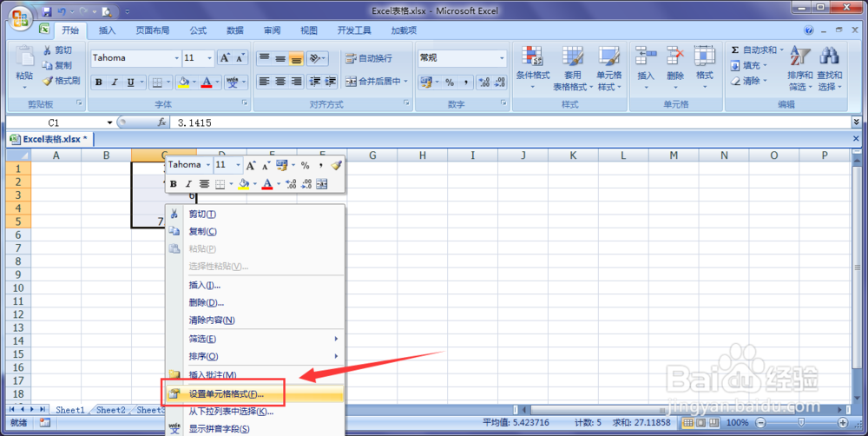Toggle Wrap Text (自动换行)
Screen dimensions: 868x436
click(369, 58)
